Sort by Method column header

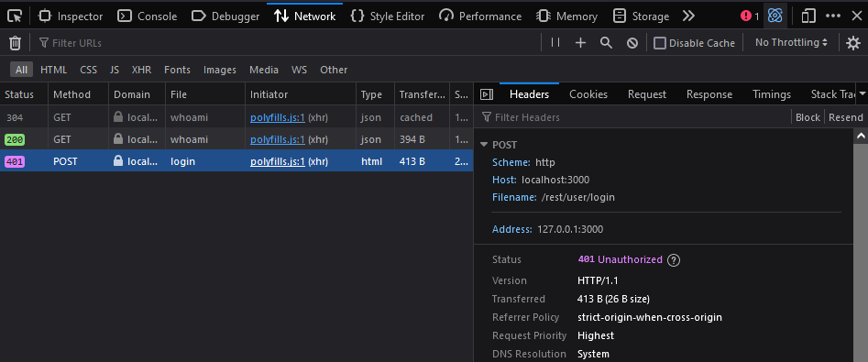click(78, 94)
